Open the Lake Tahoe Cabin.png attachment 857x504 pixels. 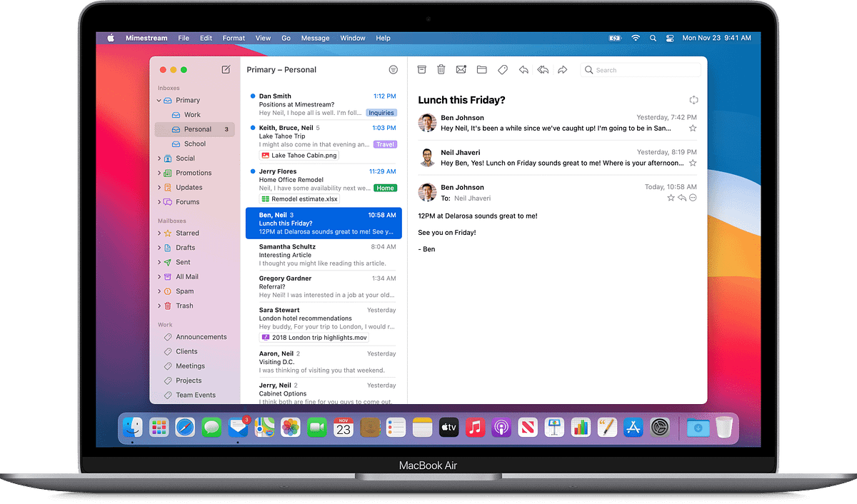pyautogui.click(x=299, y=154)
